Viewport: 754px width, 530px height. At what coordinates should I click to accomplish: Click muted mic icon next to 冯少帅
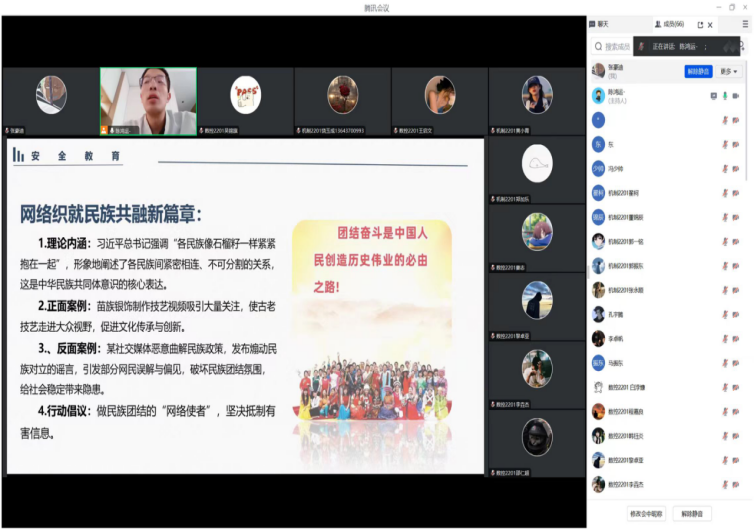coord(725,168)
